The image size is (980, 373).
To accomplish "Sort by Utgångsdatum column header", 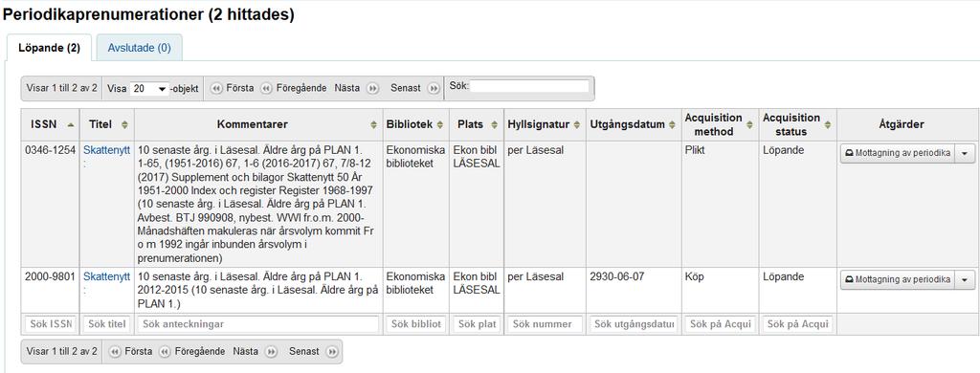I will coord(634,124).
